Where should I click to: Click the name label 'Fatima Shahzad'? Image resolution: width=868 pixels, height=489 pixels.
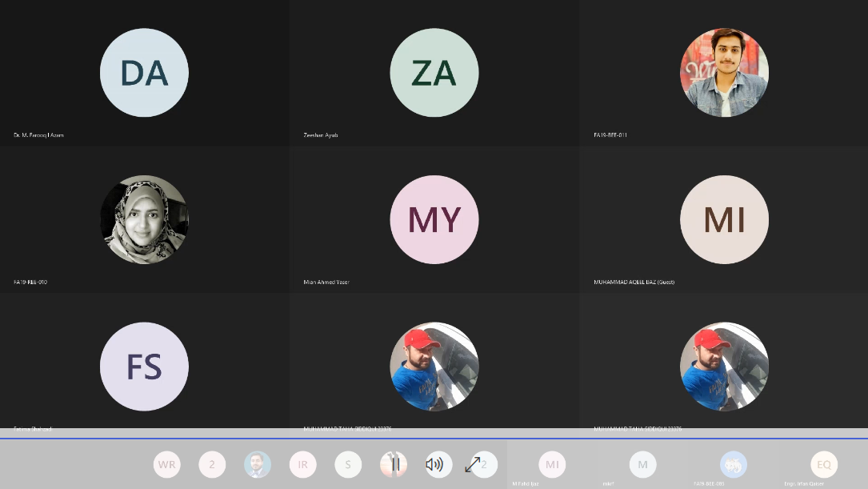pos(33,429)
